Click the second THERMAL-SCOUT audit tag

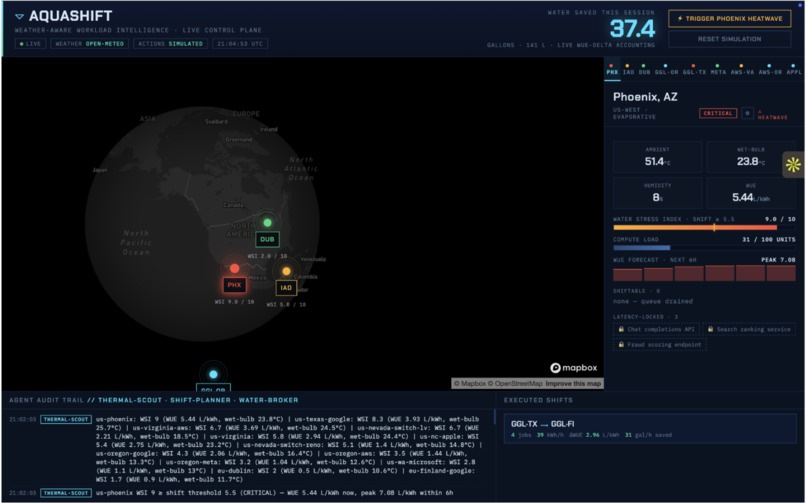point(66,493)
